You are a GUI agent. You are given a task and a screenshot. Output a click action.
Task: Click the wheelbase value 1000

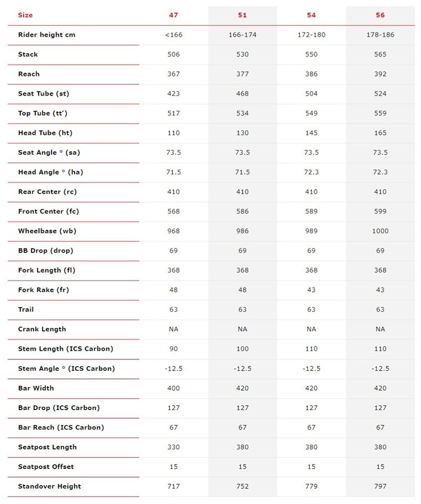[381, 231]
